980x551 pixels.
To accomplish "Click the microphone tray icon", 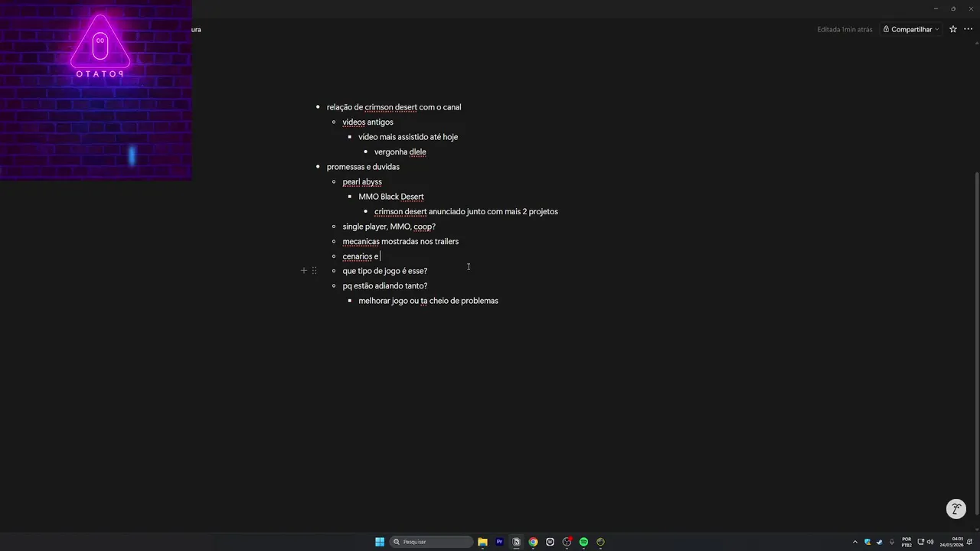I will [x=892, y=542].
